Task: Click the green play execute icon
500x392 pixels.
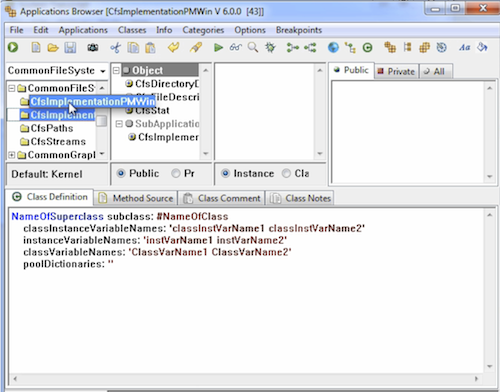Action: pyautogui.click(x=218, y=48)
